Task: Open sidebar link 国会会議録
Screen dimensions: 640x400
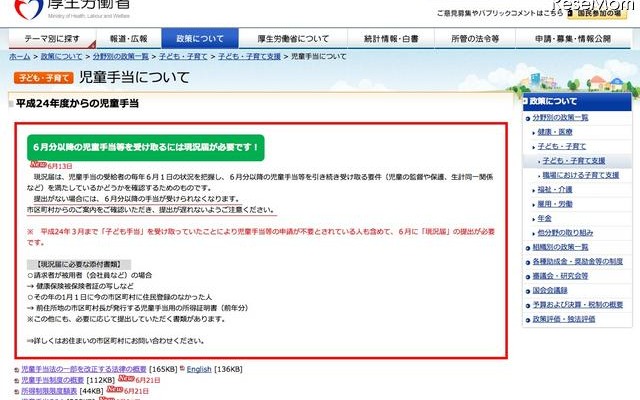Action: pyautogui.click(x=550, y=290)
